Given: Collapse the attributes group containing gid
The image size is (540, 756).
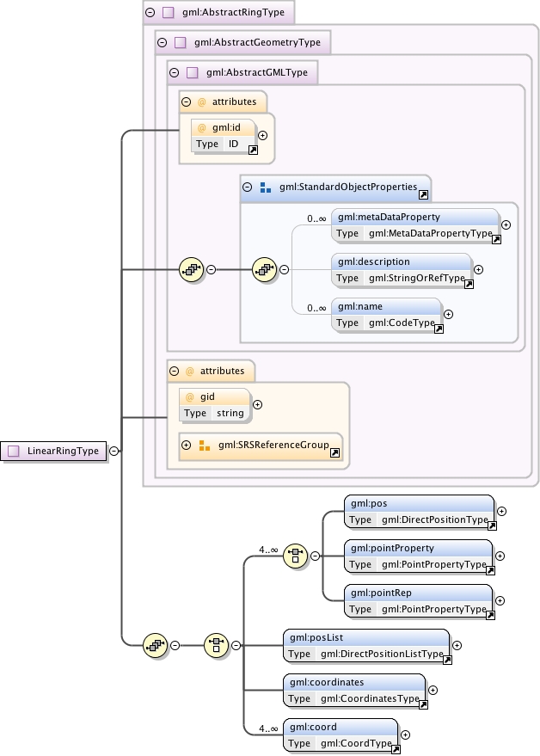Looking at the screenshot, I should 175,372.
